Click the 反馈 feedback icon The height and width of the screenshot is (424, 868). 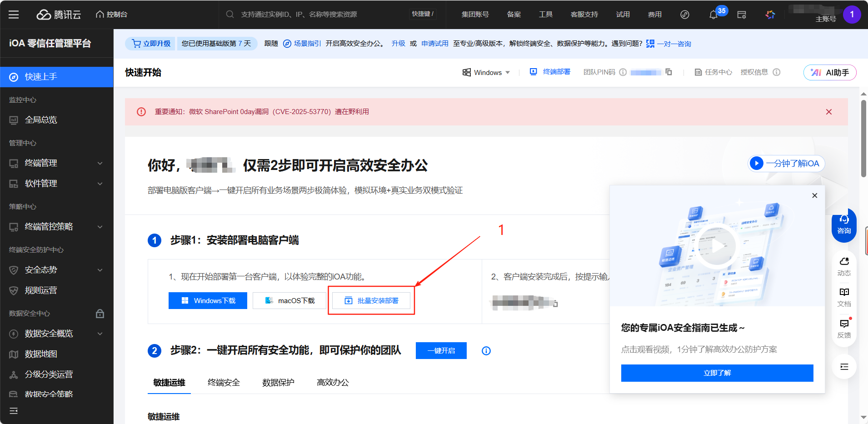point(844,327)
